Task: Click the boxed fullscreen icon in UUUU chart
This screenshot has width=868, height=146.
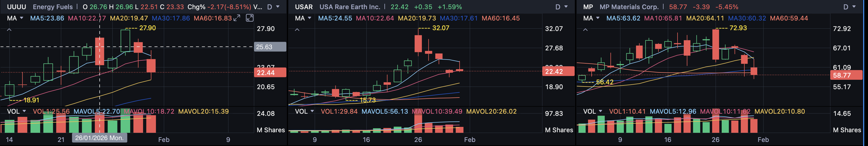Action: [x=249, y=18]
